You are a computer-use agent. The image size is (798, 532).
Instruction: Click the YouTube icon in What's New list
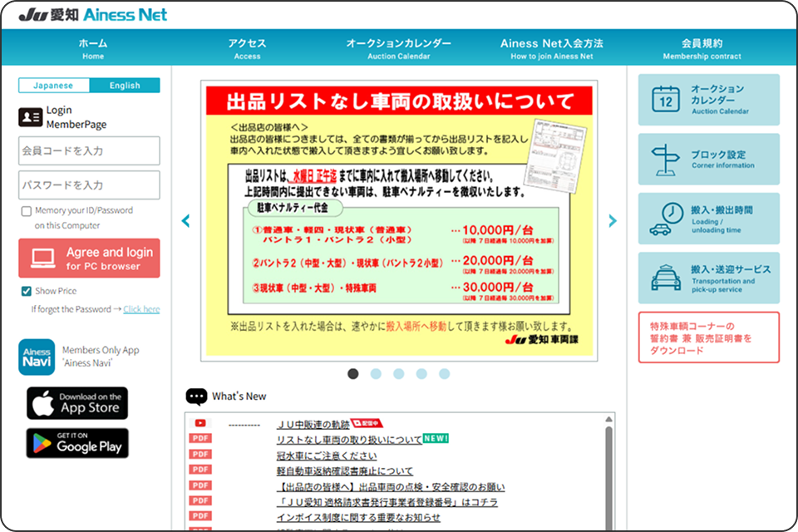pyautogui.click(x=200, y=424)
